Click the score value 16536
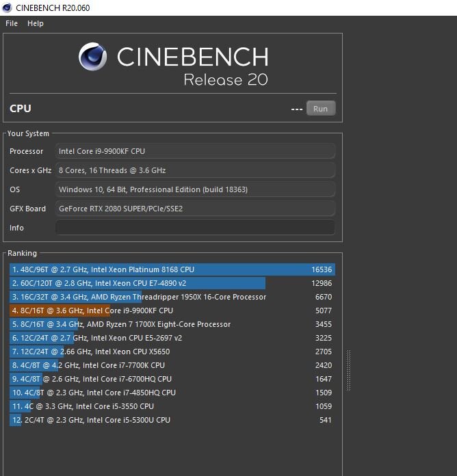 pyautogui.click(x=322, y=269)
